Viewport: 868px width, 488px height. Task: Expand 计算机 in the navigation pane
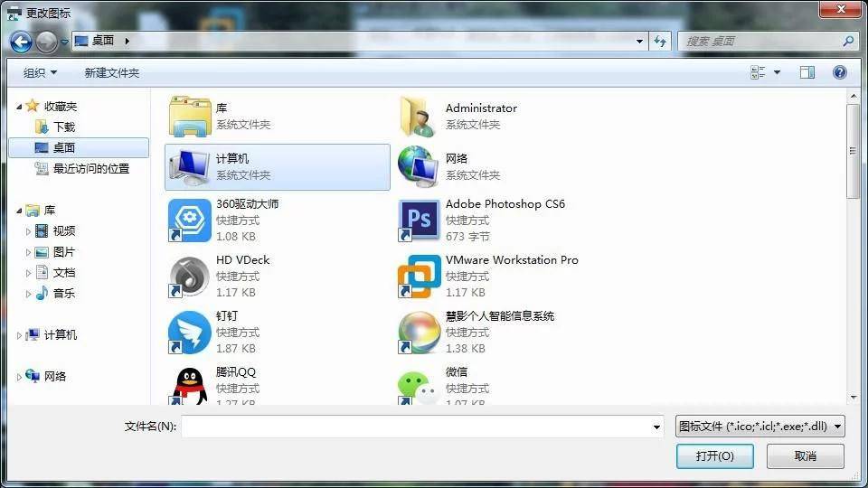point(19,335)
